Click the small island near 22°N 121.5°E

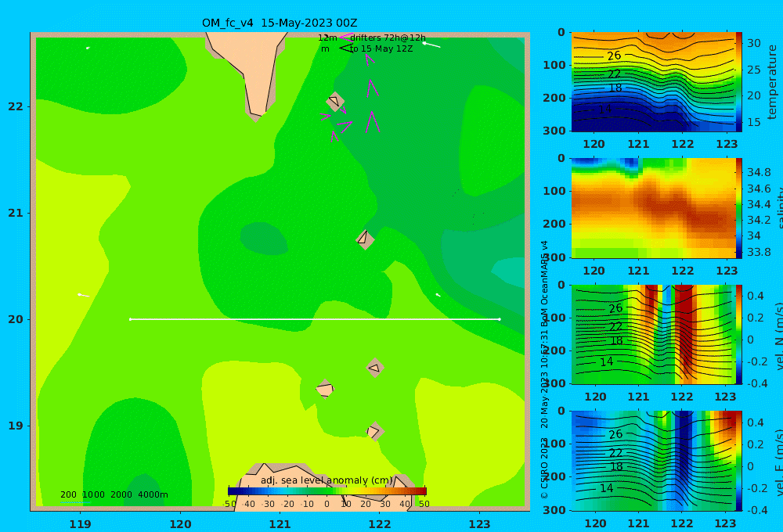[335, 101]
